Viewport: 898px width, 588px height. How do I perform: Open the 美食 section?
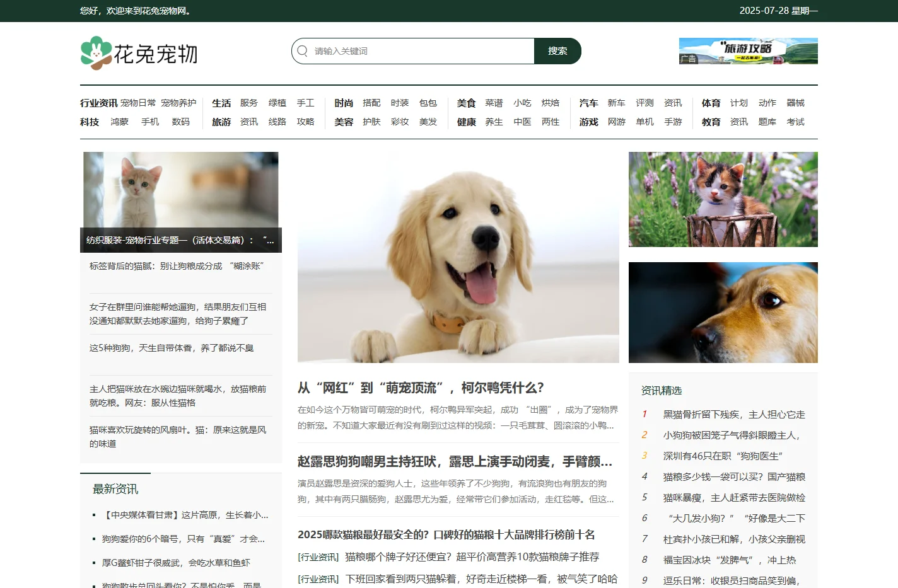[x=467, y=103]
